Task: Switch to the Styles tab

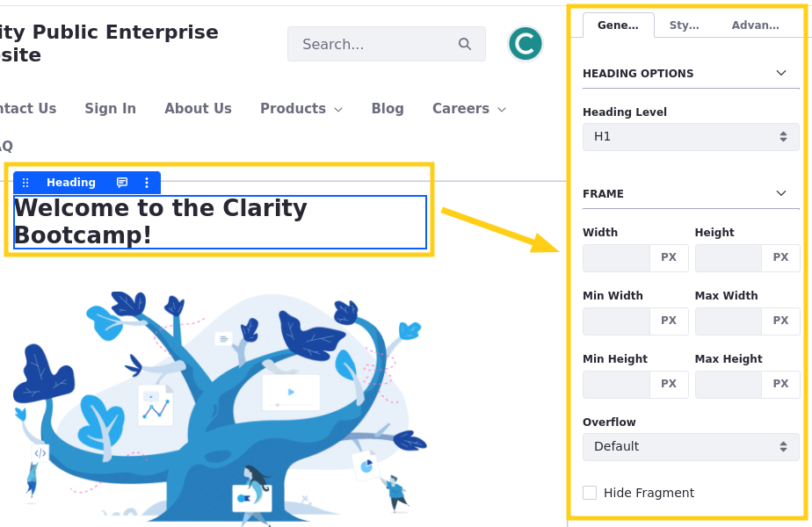Action: point(684,25)
